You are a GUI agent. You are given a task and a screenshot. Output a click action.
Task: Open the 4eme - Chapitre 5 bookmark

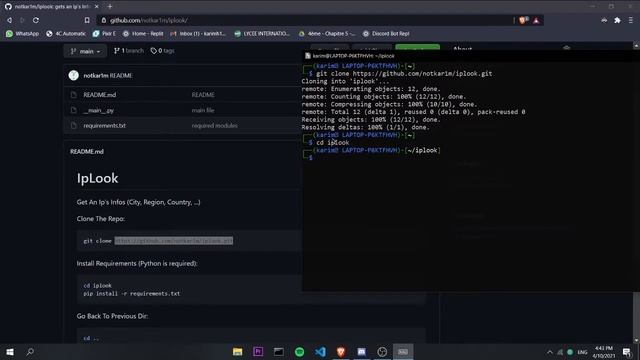point(327,33)
